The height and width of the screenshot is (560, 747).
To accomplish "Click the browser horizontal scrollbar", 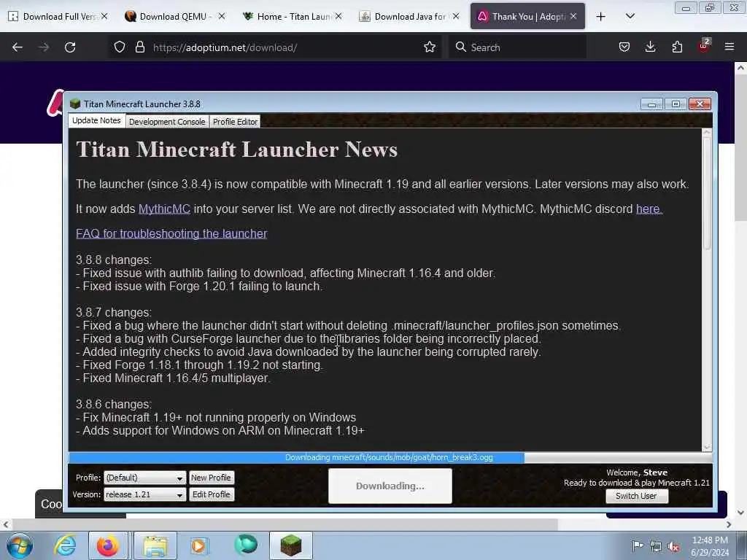I will [x=286, y=524].
